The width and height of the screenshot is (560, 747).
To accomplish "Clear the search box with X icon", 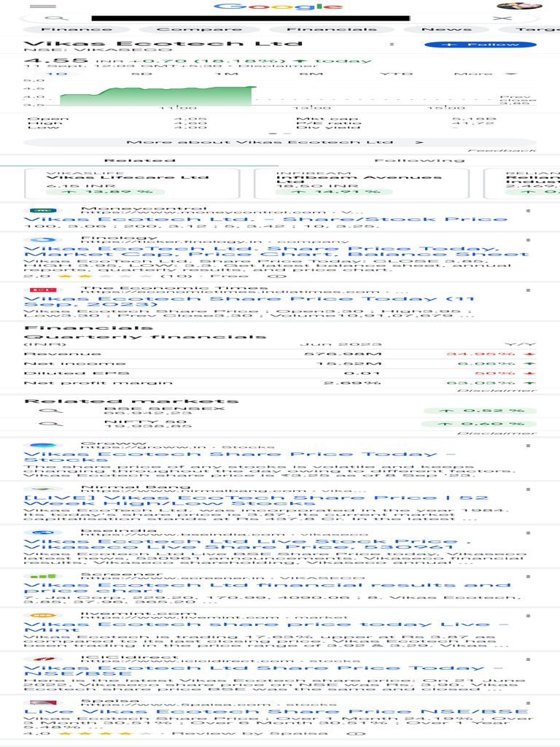I will click(502, 18).
